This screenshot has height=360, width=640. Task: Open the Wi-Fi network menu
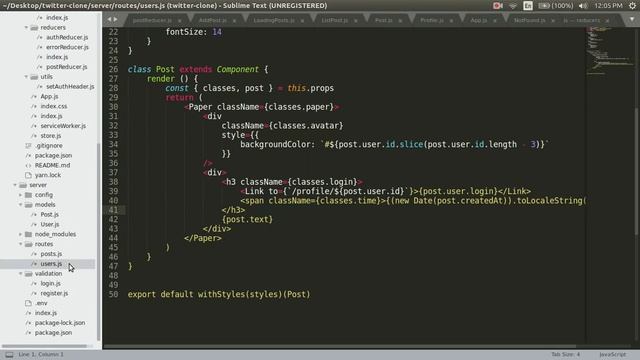(513, 6)
